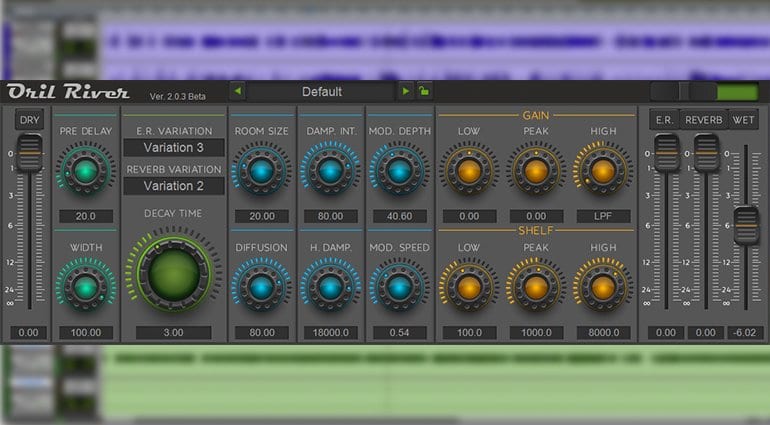Click the Gain Low knob
This screenshot has height=425, width=770.
tap(469, 171)
